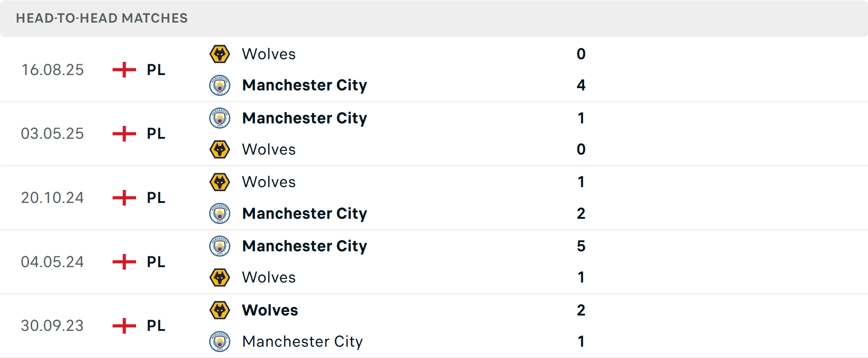The width and height of the screenshot is (868, 358).
Task: Click Manchester City score 4 on 16.08.25
Action: click(x=581, y=85)
